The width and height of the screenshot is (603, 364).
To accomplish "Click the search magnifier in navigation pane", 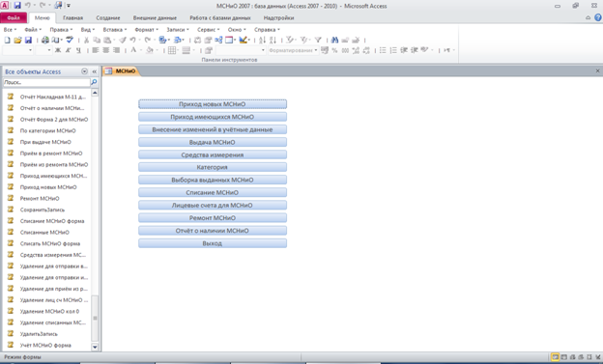I will click(94, 82).
